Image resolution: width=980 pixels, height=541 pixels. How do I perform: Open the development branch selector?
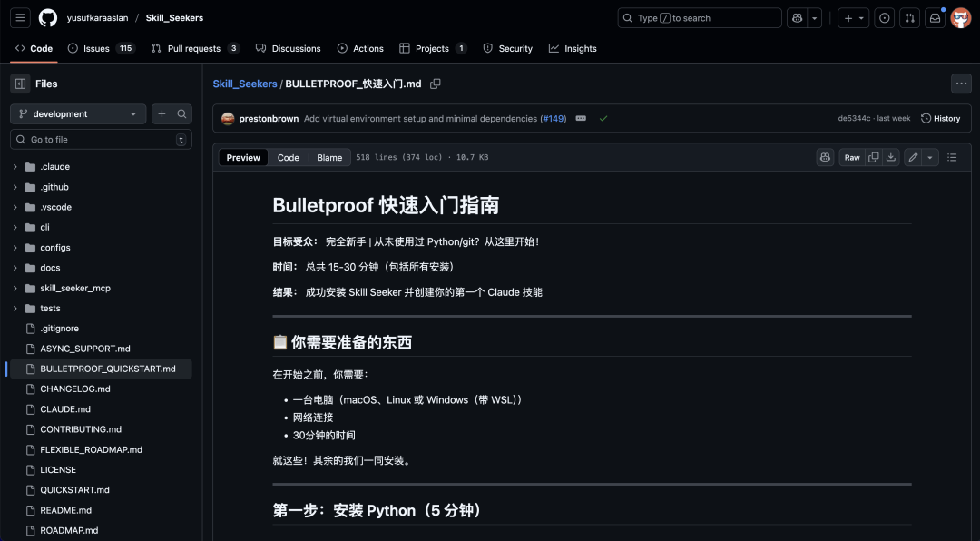pyautogui.click(x=77, y=113)
